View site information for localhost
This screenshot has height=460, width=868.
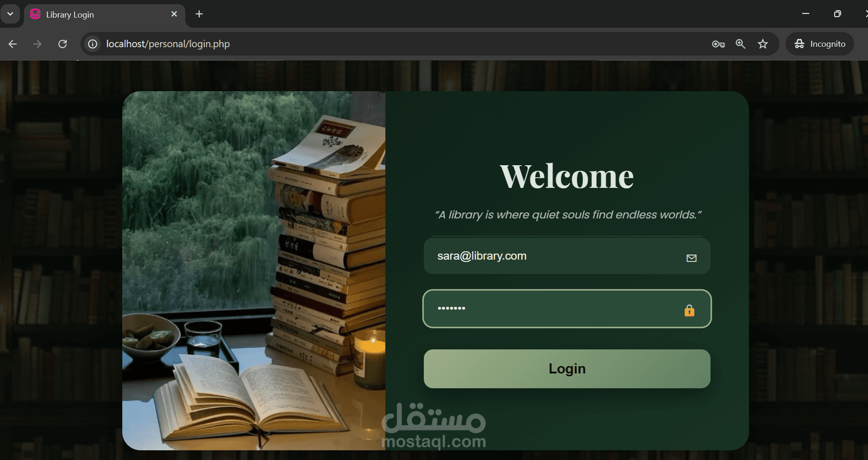pos(93,44)
